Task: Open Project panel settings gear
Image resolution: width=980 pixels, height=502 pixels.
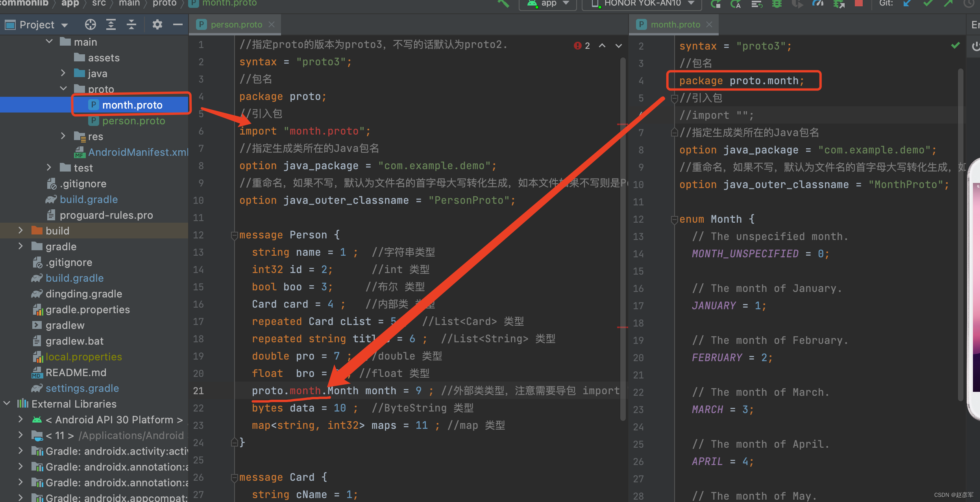Action: [157, 25]
